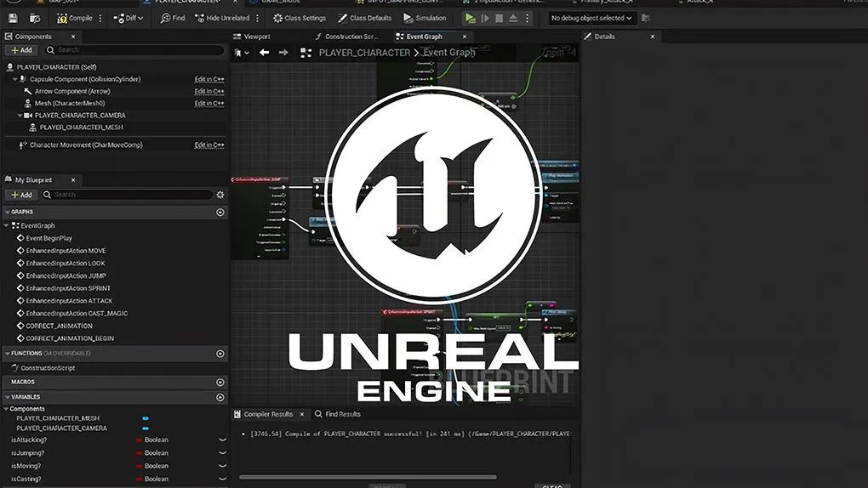Open the Find tool
868x488 pixels.
point(173,18)
